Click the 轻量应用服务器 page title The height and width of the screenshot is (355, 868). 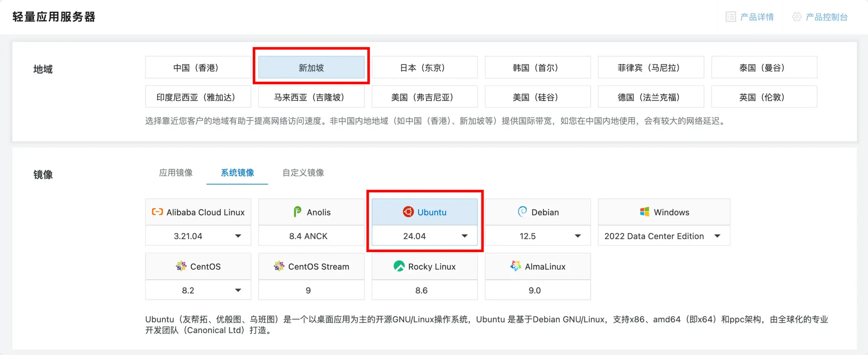[54, 17]
